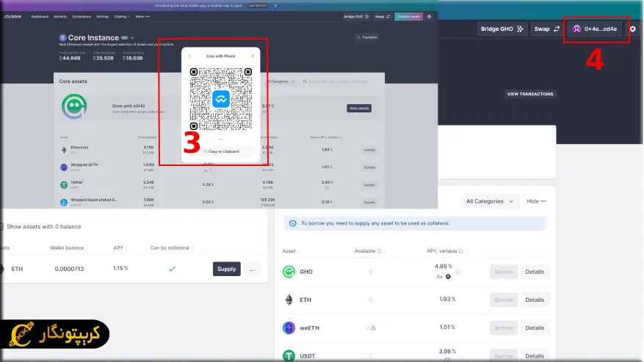Collapse the borrow panel using Hide

point(536,201)
